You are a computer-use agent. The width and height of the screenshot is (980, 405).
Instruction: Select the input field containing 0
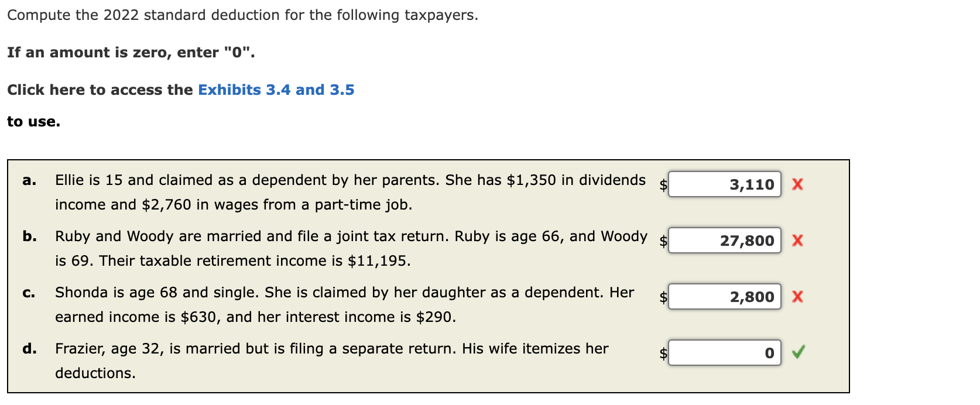pos(724,352)
